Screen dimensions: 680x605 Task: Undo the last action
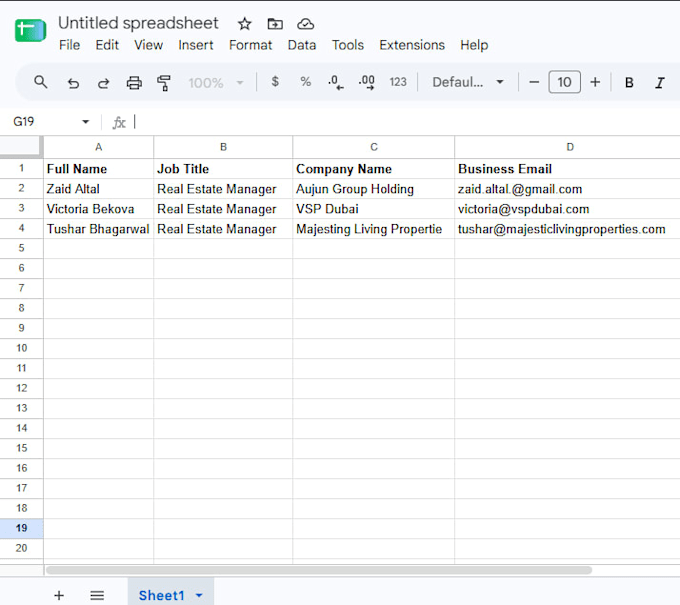click(73, 82)
